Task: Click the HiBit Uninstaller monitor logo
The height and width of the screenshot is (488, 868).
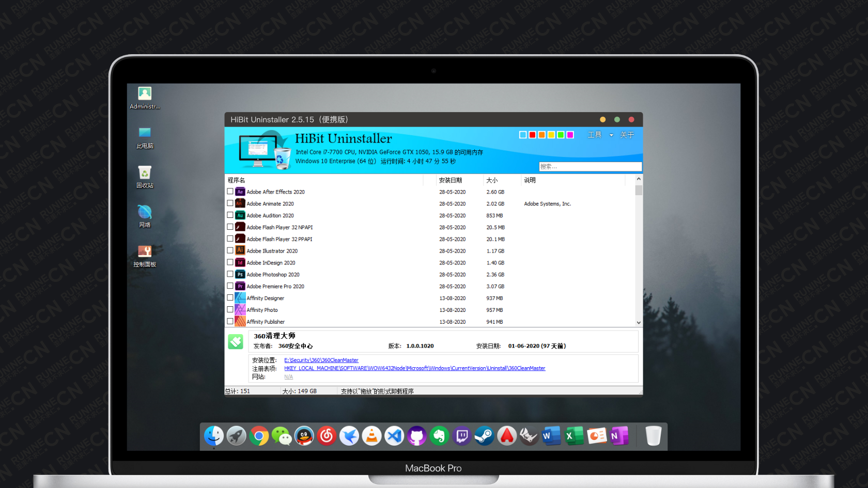Action: (x=265, y=150)
